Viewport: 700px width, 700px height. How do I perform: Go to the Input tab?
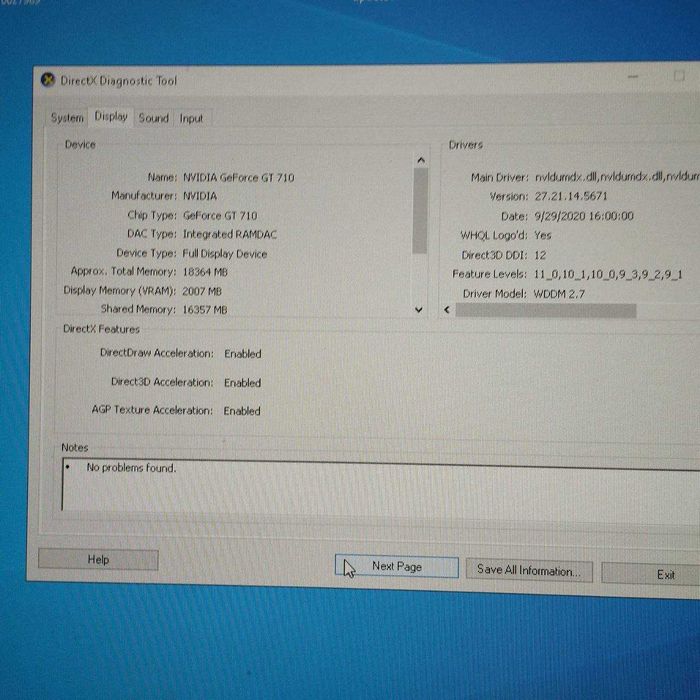point(191,118)
